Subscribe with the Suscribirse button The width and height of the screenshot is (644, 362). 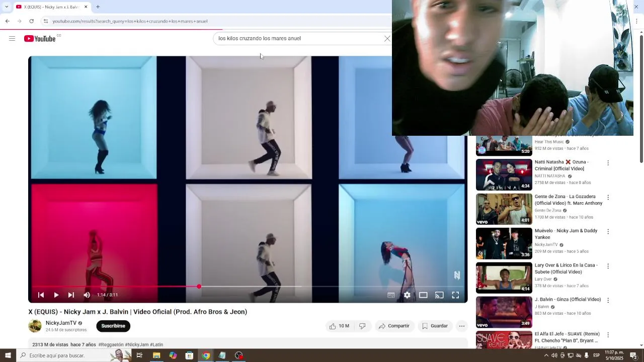tap(113, 326)
